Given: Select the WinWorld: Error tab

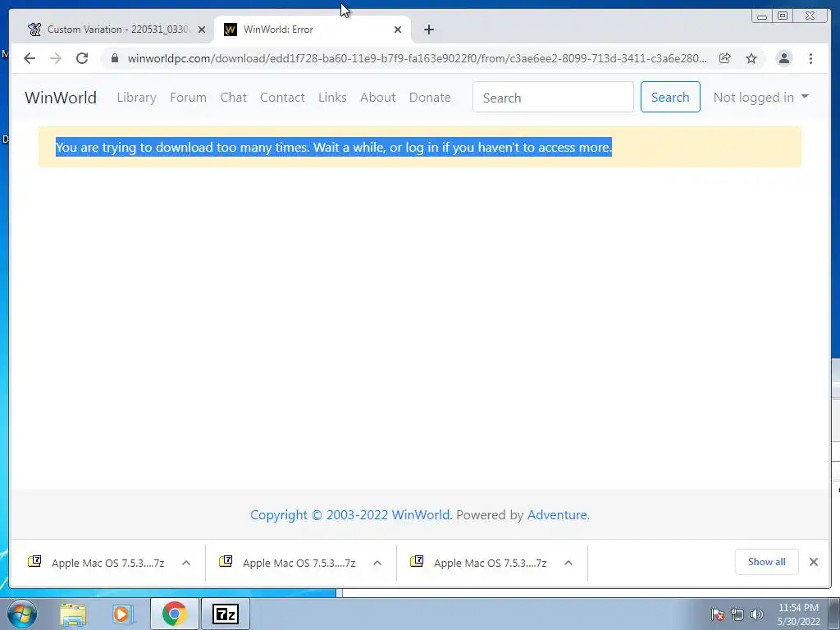Looking at the screenshot, I should click(311, 30).
